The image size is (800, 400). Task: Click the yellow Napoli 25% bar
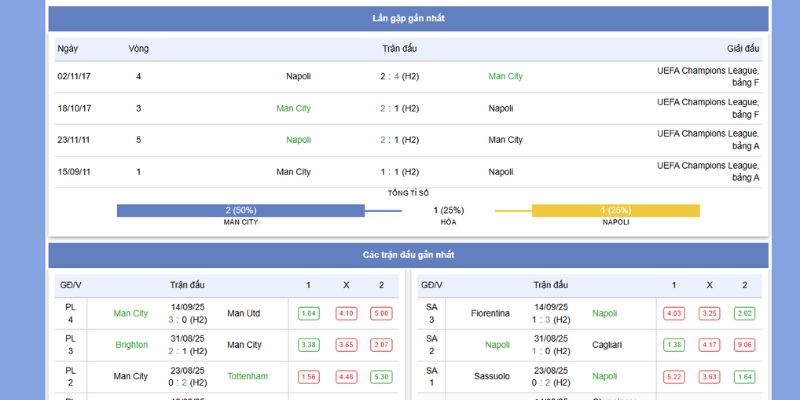coord(615,210)
